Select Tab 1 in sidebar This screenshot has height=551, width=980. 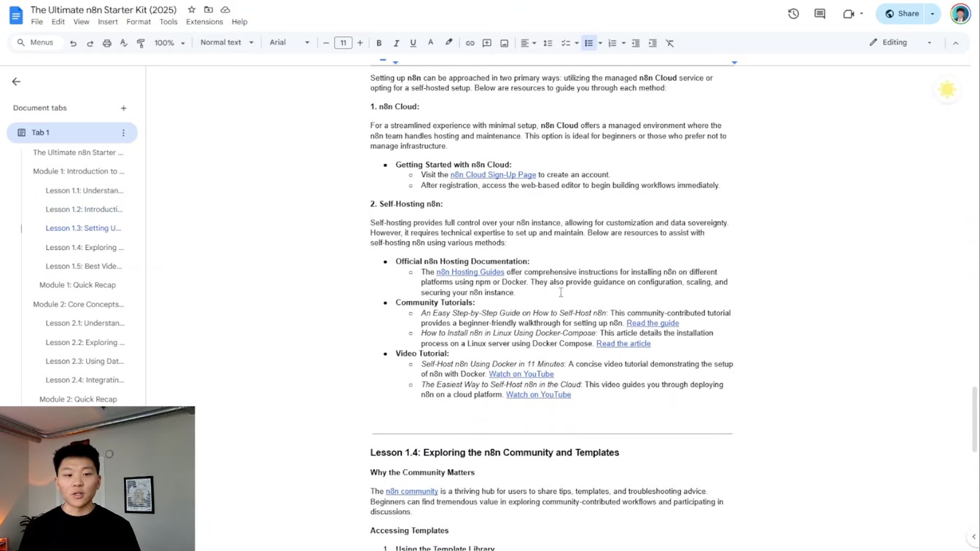coord(71,133)
